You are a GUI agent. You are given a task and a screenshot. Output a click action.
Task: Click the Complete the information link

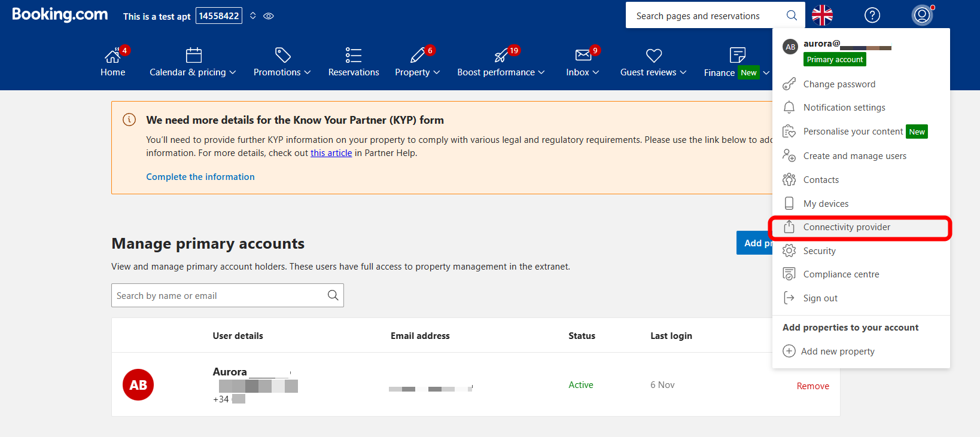tap(200, 177)
